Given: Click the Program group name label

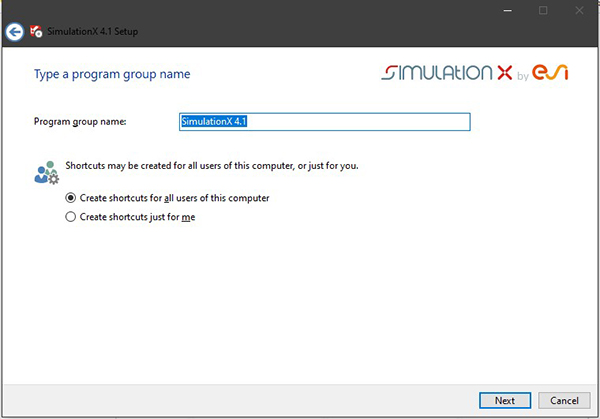Looking at the screenshot, I should [80, 122].
